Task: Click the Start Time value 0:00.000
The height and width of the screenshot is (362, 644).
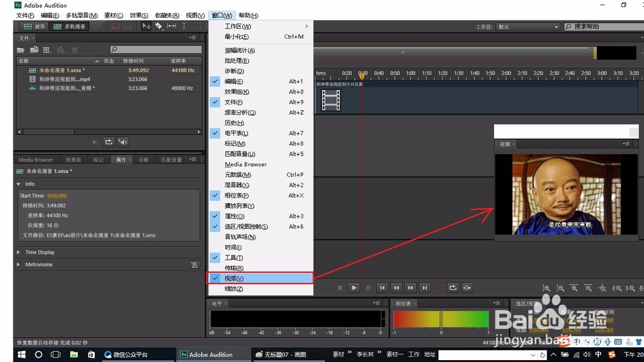Action: [57, 196]
